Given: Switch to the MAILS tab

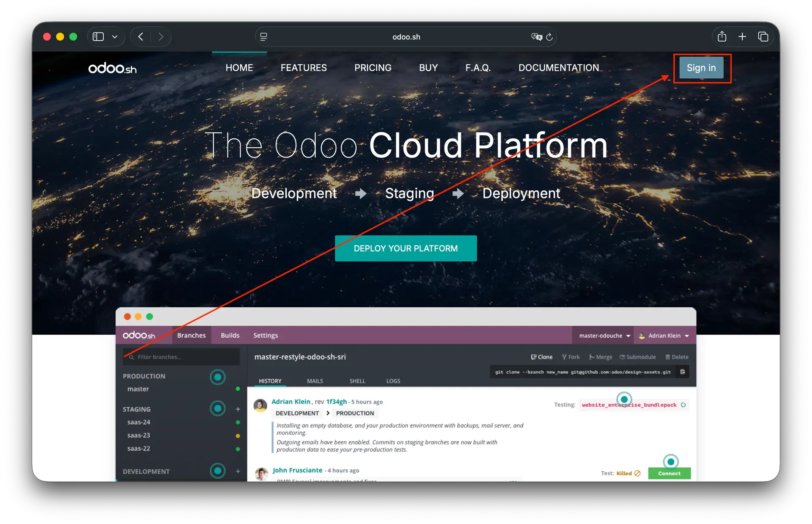Looking at the screenshot, I should (315, 381).
